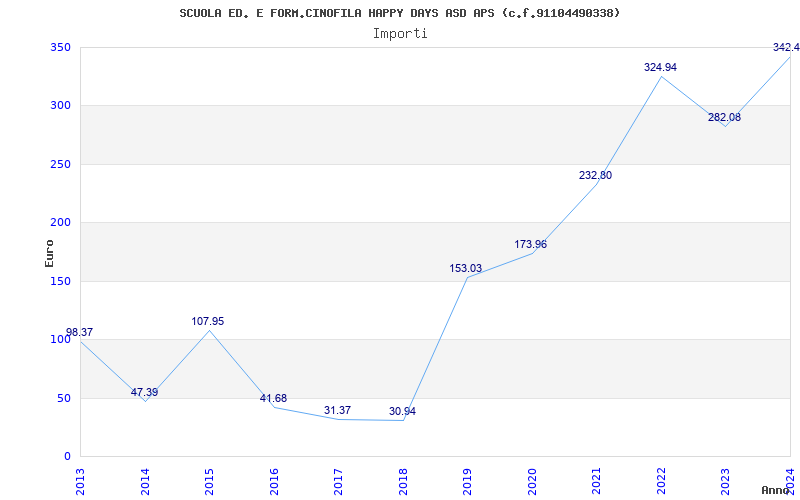Click the 150 y-axis tick label

pos(60,281)
